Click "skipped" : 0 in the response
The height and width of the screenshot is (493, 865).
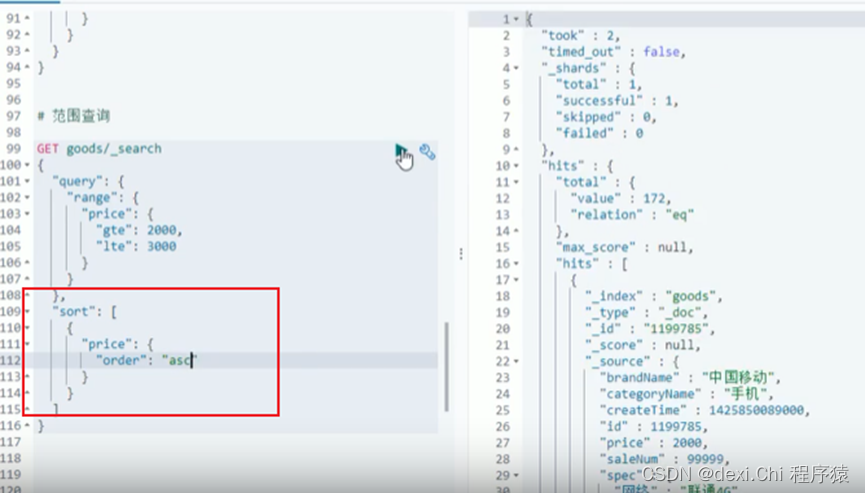click(606, 117)
